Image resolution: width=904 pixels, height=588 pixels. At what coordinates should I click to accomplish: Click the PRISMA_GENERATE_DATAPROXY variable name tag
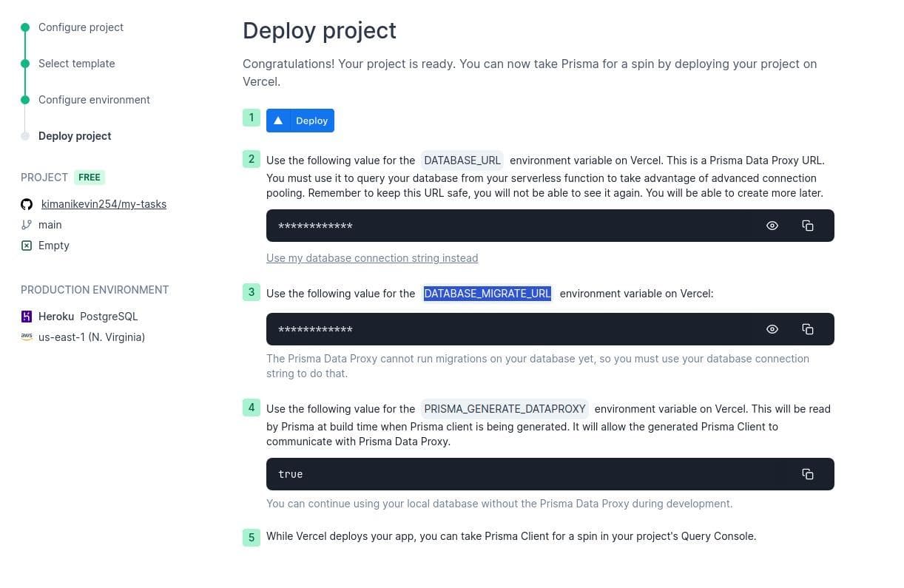click(505, 409)
